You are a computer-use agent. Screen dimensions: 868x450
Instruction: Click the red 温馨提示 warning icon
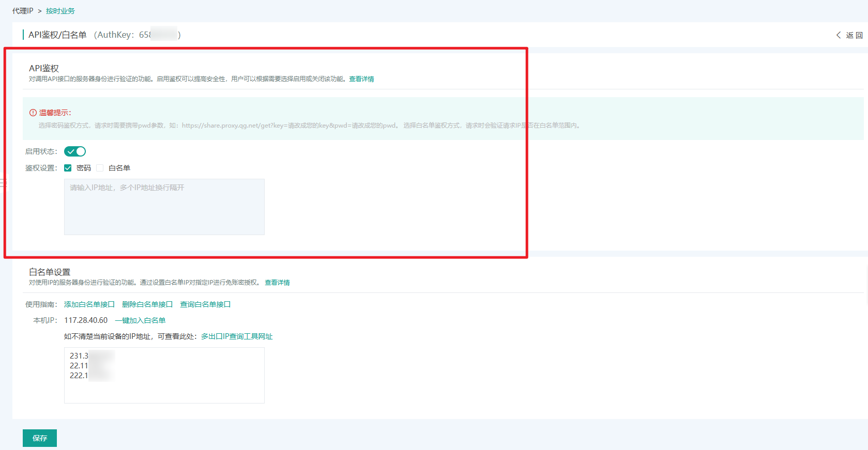[33, 113]
